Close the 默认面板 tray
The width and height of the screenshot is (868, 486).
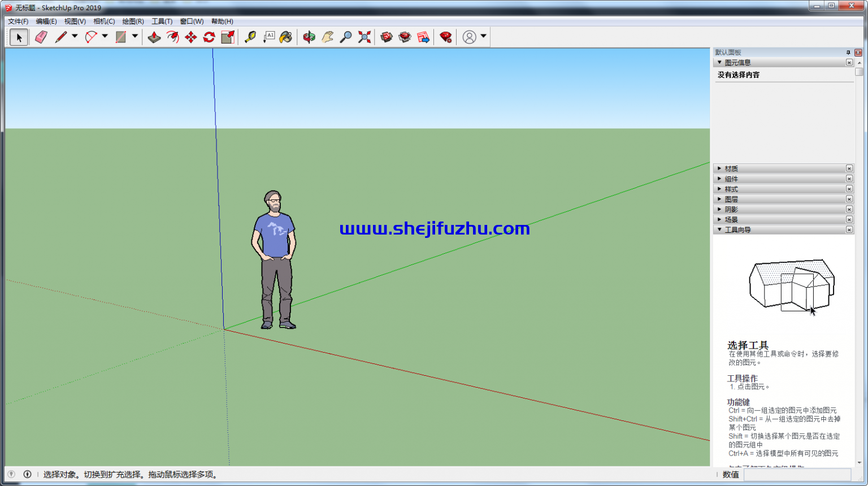[x=858, y=53]
